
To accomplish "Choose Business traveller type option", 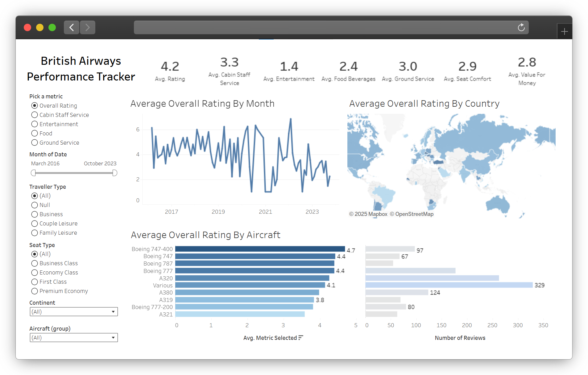I will [35, 214].
